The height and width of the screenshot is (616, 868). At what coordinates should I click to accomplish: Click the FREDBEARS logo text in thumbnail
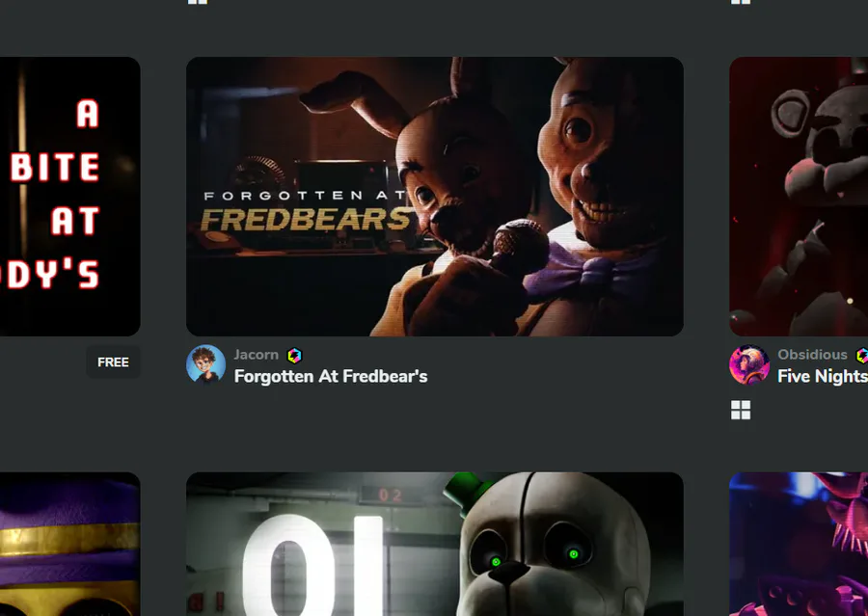(306, 220)
